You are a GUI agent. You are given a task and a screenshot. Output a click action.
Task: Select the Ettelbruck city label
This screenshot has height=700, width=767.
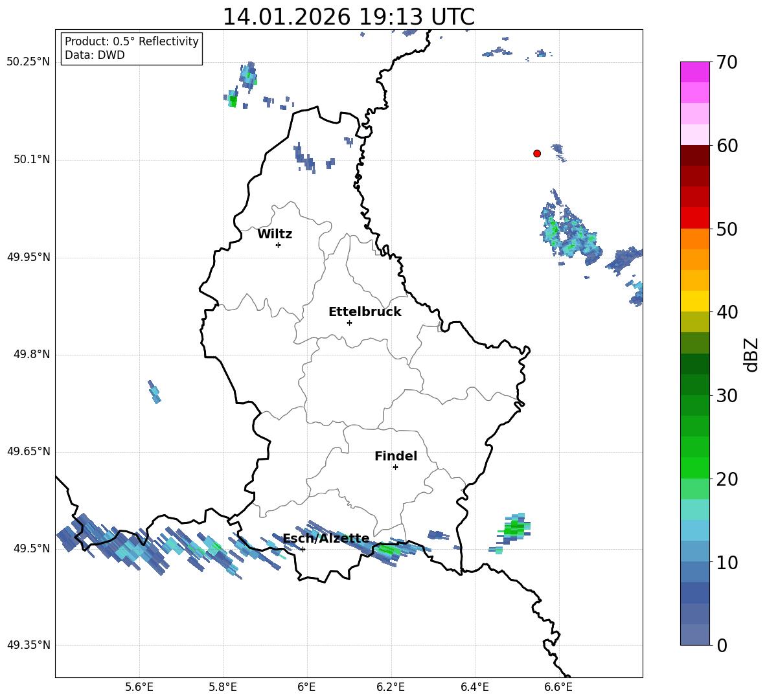[x=365, y=312]
